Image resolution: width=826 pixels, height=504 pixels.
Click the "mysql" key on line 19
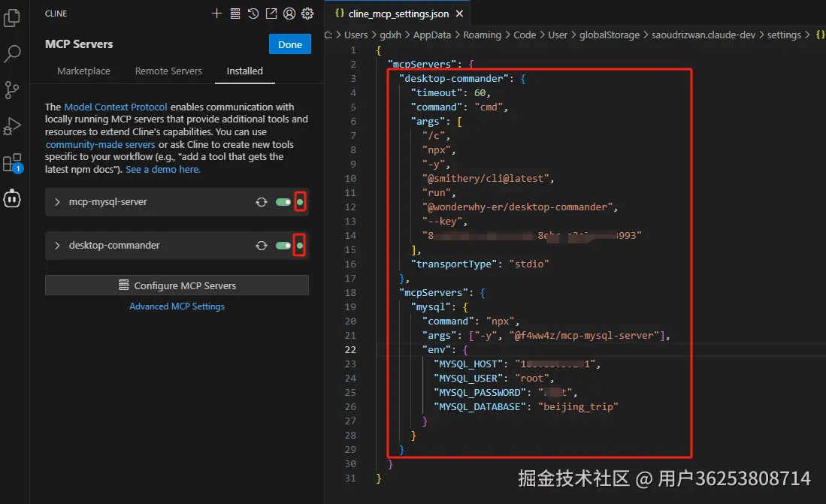click(431, 307)
